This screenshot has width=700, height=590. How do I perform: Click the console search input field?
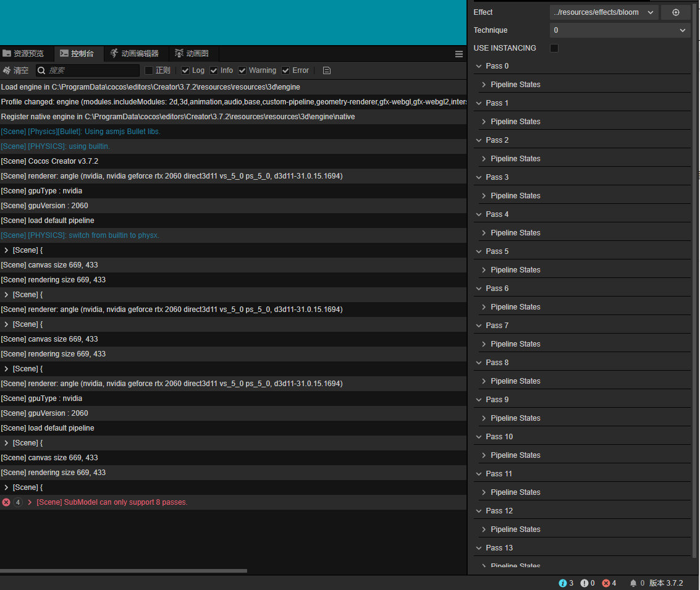click(x=88, y=70)
